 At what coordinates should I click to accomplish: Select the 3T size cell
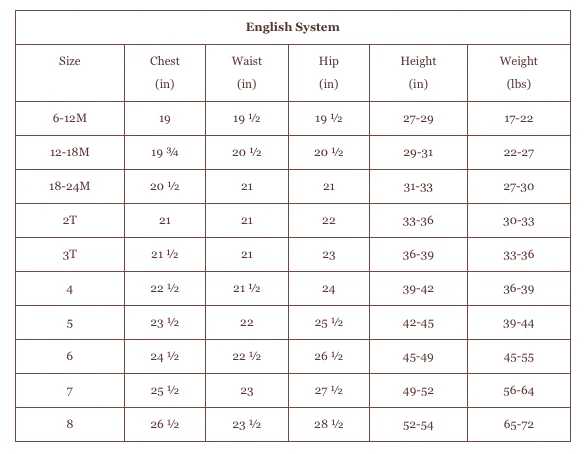[x=70, y=254]
